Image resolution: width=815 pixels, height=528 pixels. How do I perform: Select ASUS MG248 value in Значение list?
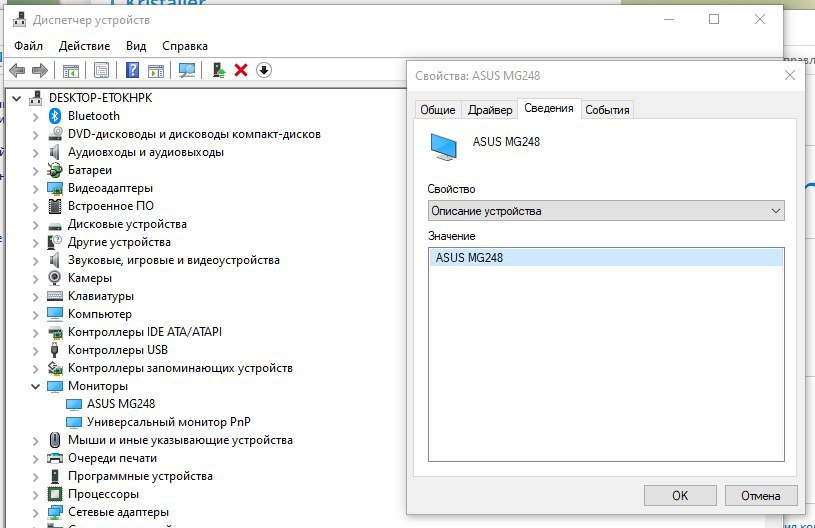click(606, 258)
